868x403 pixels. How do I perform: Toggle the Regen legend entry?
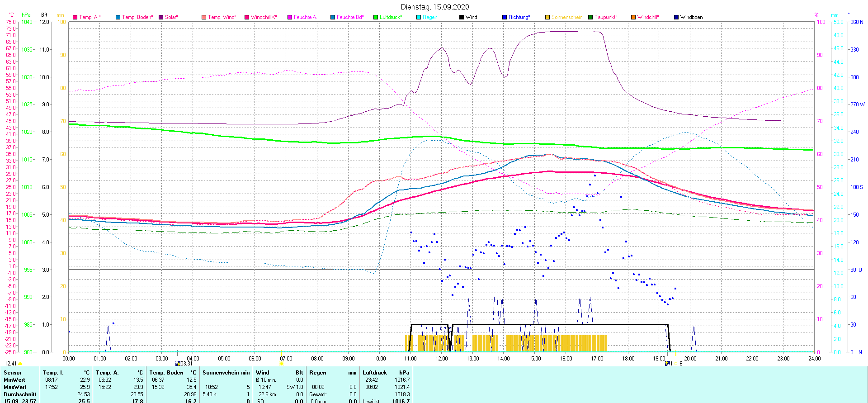tap(429, 17)
